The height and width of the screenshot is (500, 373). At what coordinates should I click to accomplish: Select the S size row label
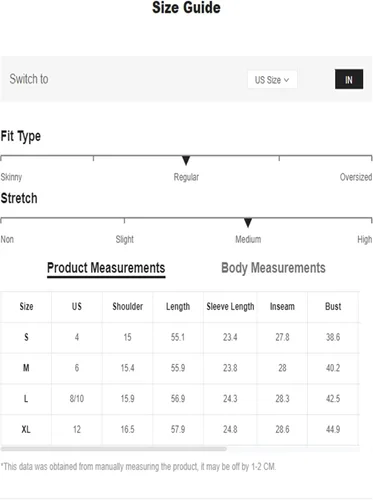pos(26,337)
